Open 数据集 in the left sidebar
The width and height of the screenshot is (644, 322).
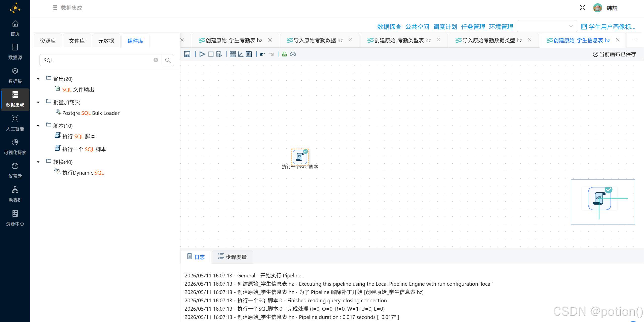pos(15,76)
